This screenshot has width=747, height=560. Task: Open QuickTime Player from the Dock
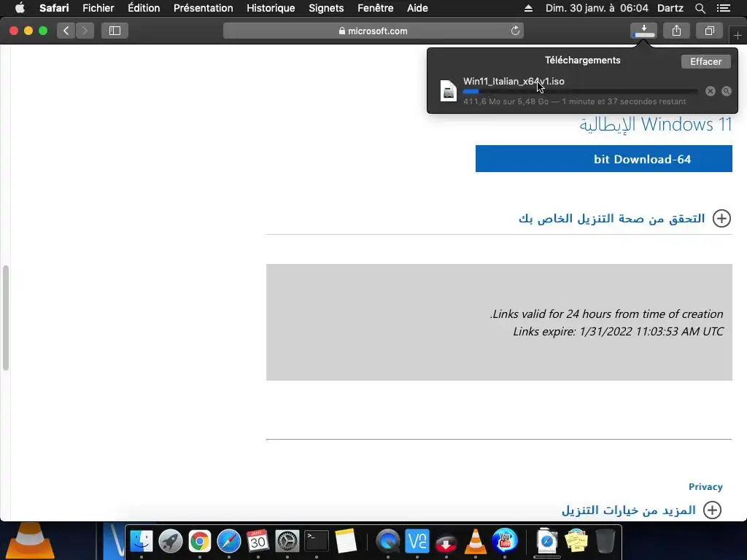pyautogui.click(x=388, y=542)
